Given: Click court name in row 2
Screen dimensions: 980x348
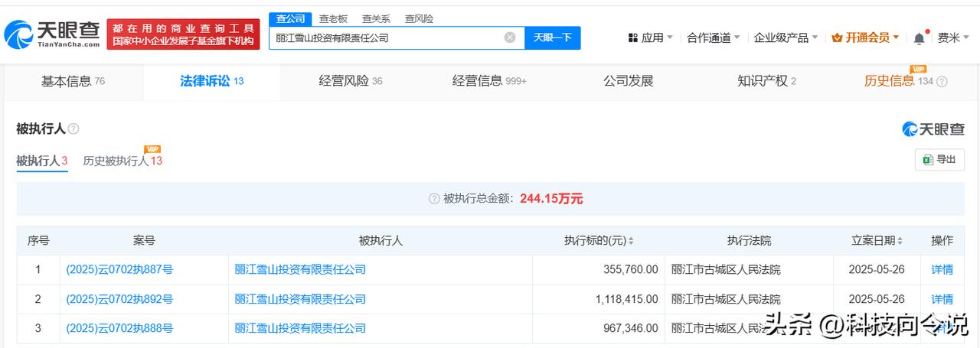Looking at the screenshot, I should point(726,299).
